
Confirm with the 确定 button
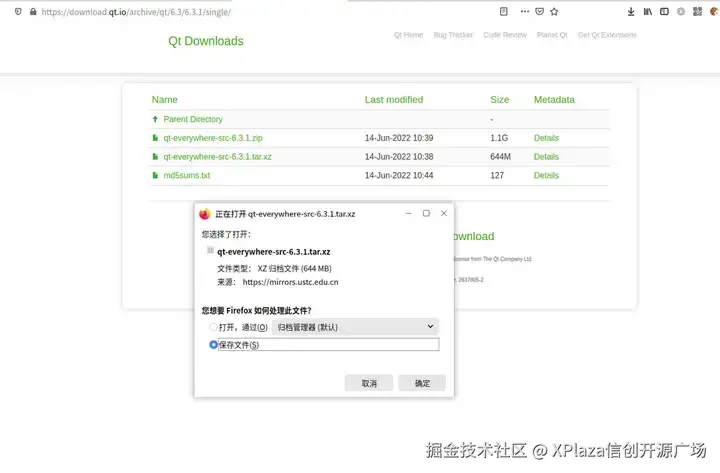[422, 383]
